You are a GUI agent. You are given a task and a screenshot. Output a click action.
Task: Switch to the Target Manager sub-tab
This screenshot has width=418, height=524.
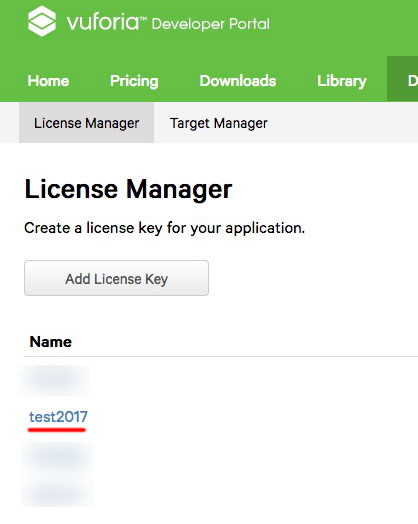tap(219, 123)
